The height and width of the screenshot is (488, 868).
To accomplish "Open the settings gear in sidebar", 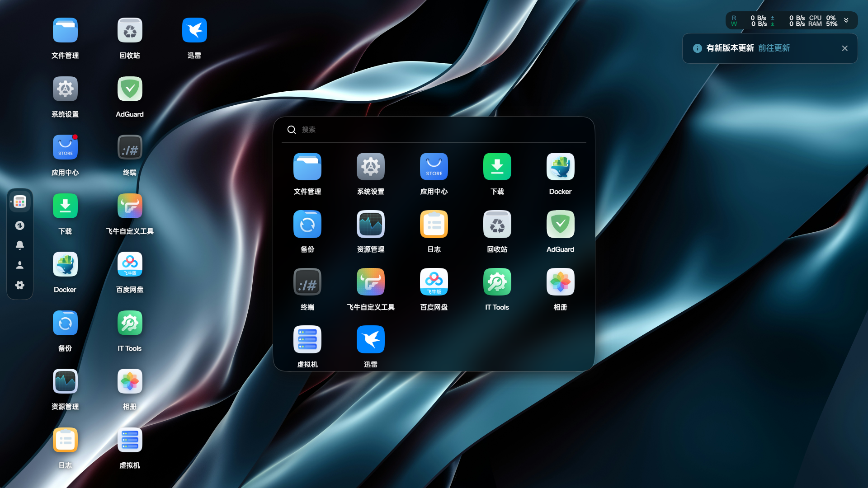I will coord(20,285).
